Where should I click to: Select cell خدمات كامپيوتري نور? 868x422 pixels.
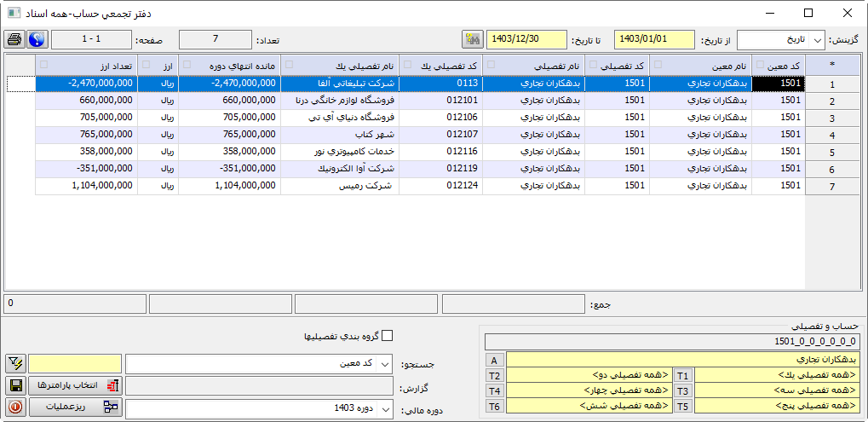[340, 152]
